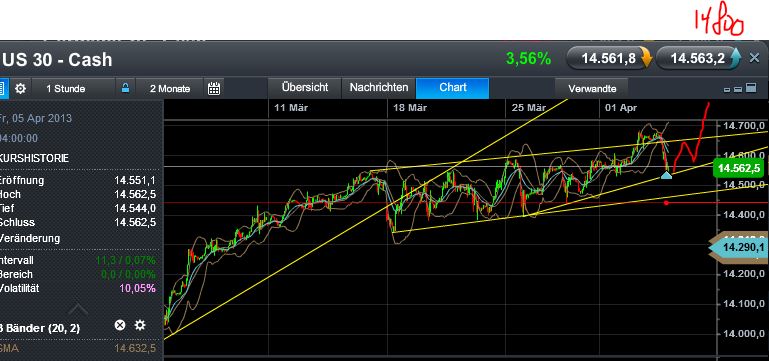The height and width of the screenshot is (361, 769).
Task: Click the red dot chart marker
Action: (666, 203)
